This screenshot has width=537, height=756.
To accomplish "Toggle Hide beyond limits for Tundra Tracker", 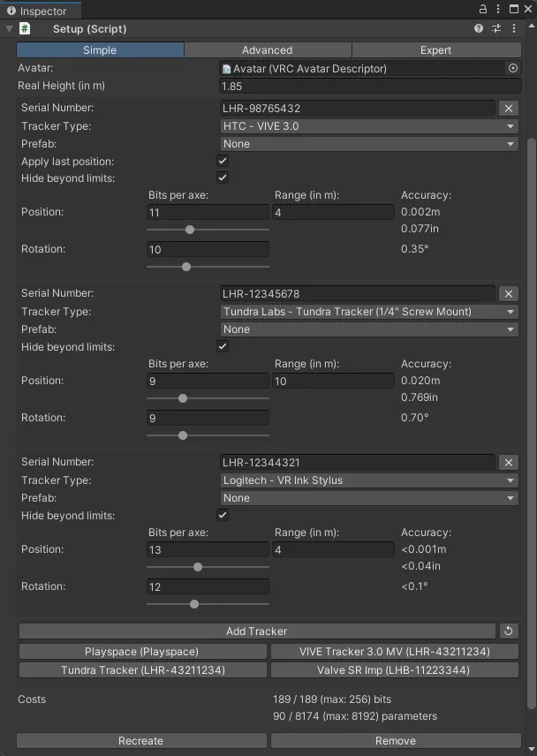I will pyautogui.click(x=223, y=346).
